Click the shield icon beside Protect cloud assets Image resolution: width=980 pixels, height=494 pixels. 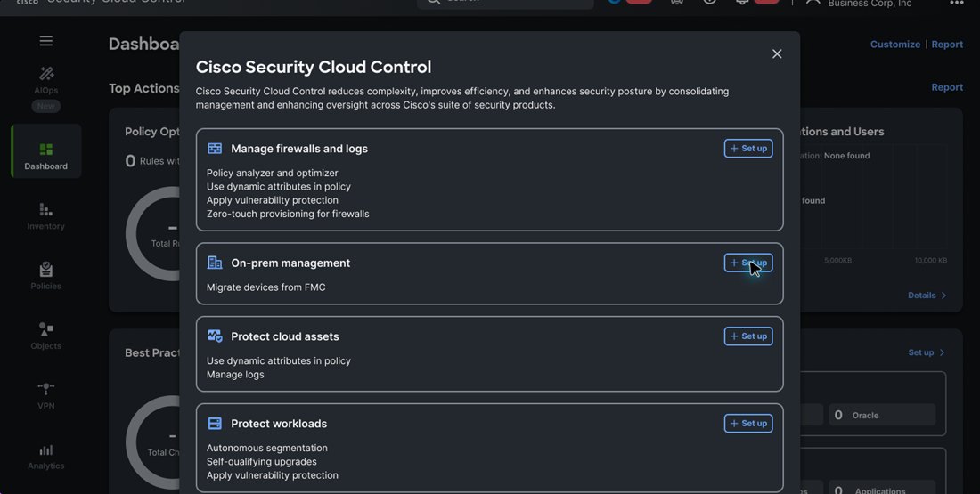coord(215,336)
